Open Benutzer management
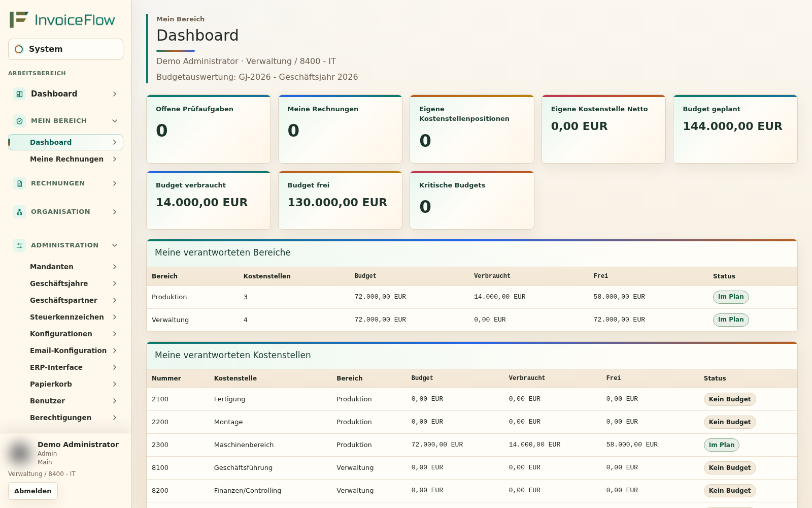The width and height of the screenshot is (812, 508). [65, 401]
